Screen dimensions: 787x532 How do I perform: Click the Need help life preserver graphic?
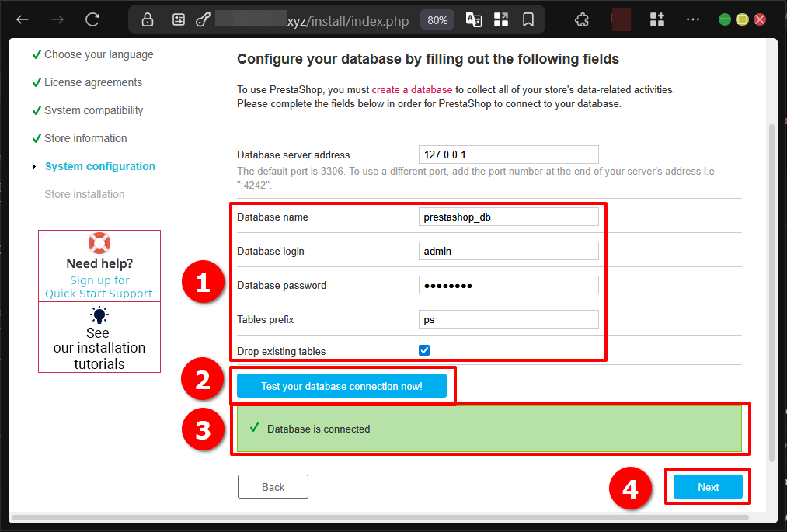click(99, 242)
